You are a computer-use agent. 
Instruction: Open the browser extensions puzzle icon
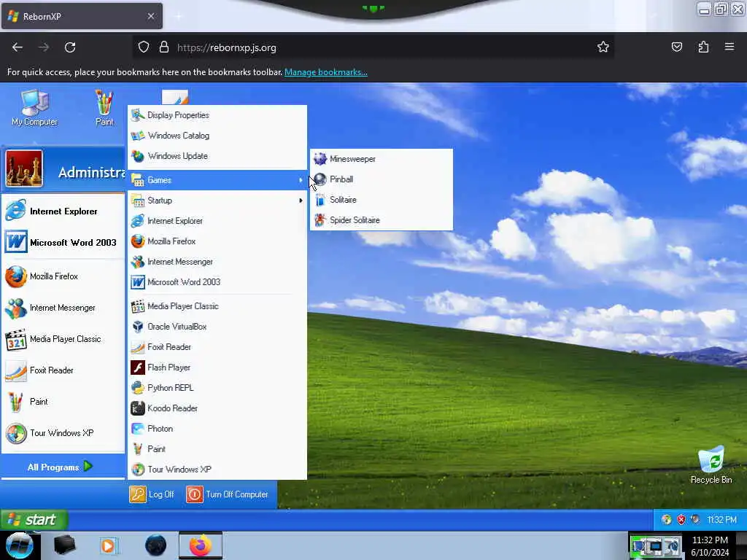point(703,47)
